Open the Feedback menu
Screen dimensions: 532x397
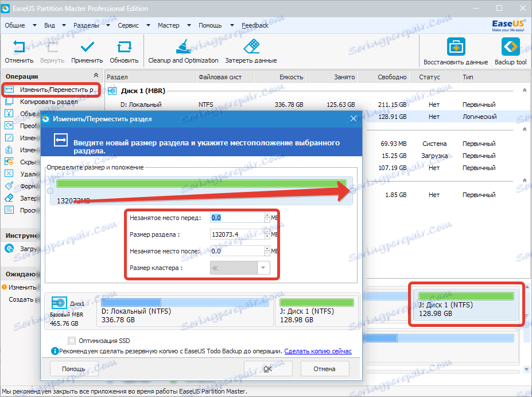coord(255,25)
